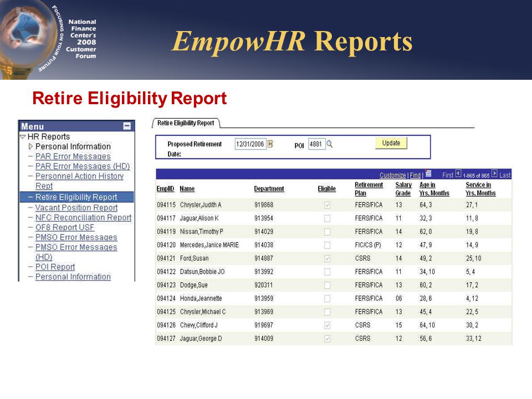This screenshot has width=532, height=399.
Task: Collapse the HR Reports tree node
Action: pos(23,137)
